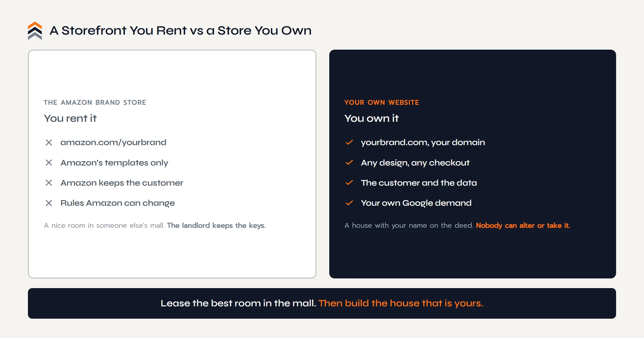This screenshot has width=644, height=338.
Task: Click the checkmark beside Your own Google demand
Action: click(349, 203)
